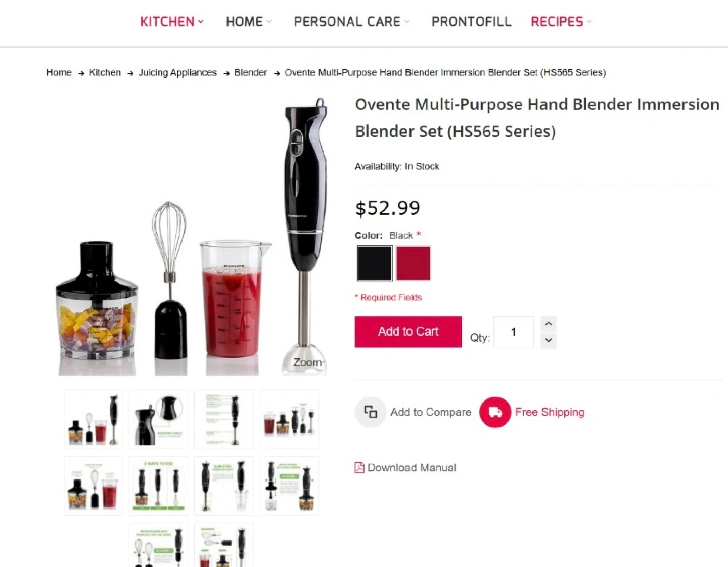This screenshot has width=728, height=567.
Task: Click the Add to Compare icon
Action: (x=371, y=412)
